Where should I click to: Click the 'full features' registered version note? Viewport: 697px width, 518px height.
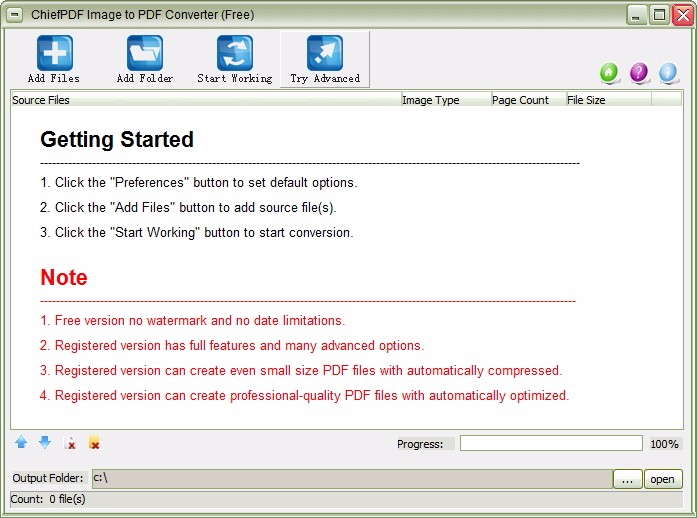[x=232, y=345]
